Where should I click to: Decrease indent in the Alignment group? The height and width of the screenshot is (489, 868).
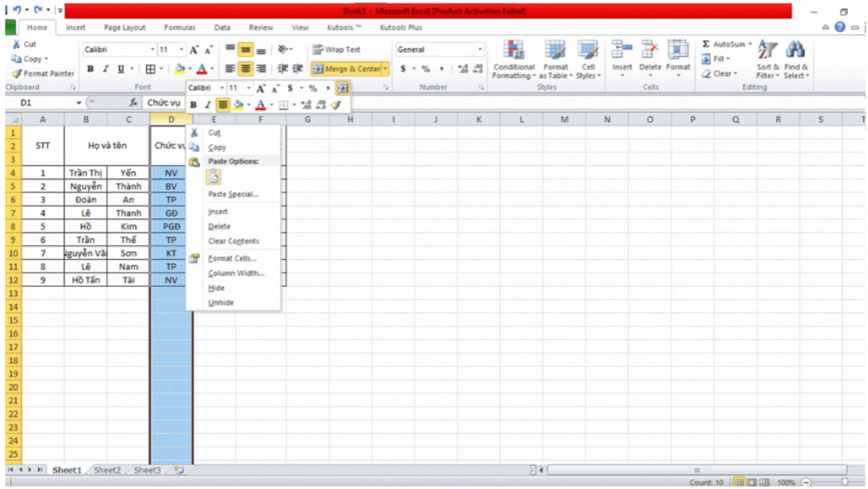coord(282,69)
